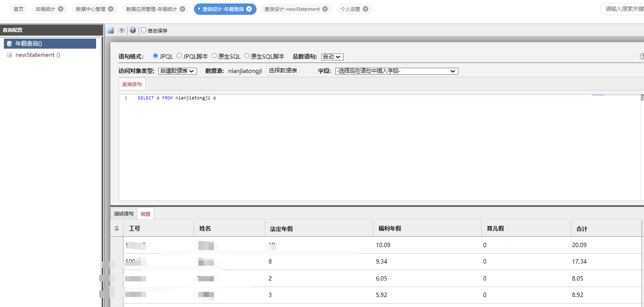Screen dimensions: 644x307
Task: Select the 原生SQL radio option
Action: click(x=214, y=56)
